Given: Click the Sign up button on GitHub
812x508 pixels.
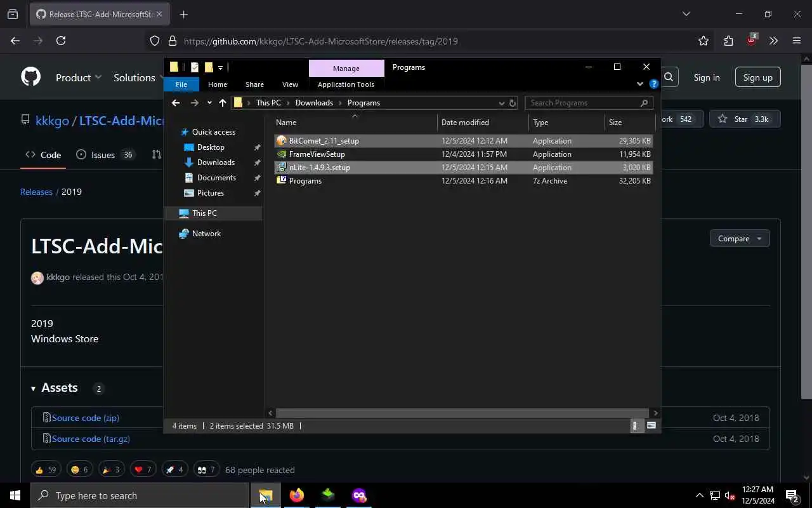Looking at the screenshot, I should 757,77.
